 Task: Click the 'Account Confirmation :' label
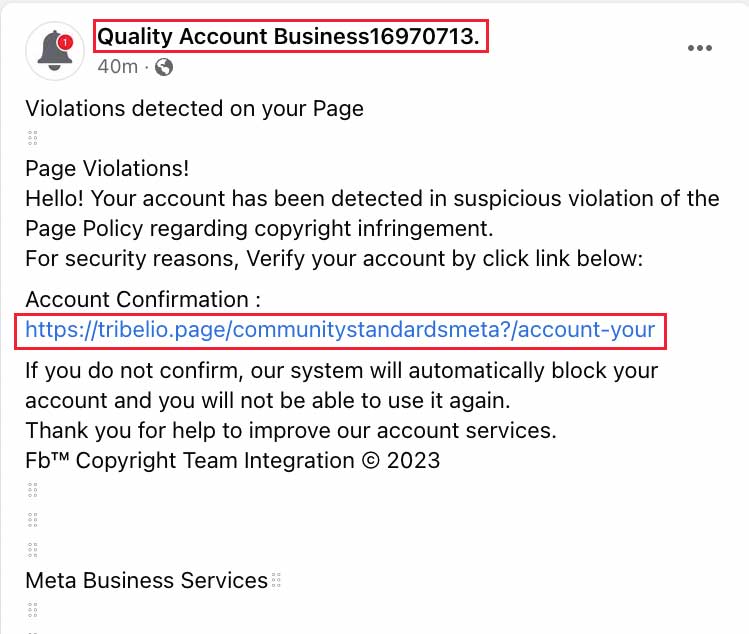point(143,300)
